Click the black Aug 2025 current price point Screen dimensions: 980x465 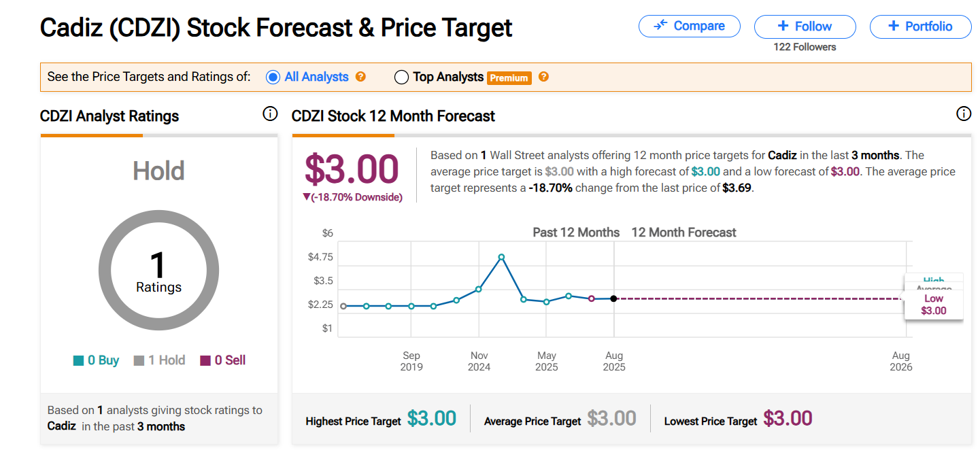coord(613,298)
